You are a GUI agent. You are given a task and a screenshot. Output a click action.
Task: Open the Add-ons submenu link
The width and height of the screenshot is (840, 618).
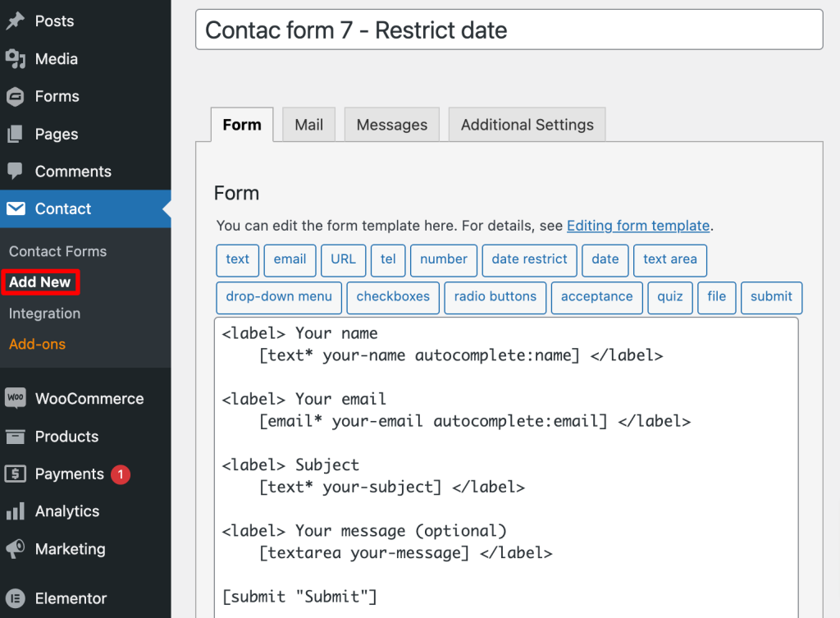(37, 344)
